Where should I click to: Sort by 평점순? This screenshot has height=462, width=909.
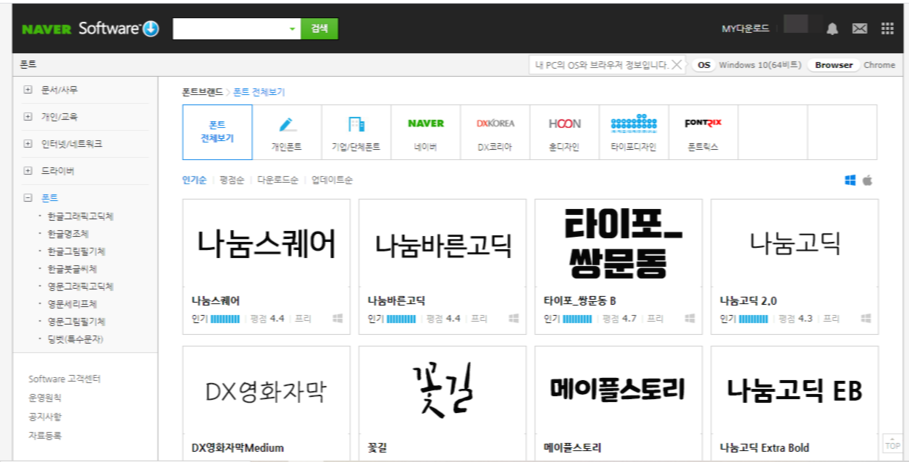click(x=232, y=180)
